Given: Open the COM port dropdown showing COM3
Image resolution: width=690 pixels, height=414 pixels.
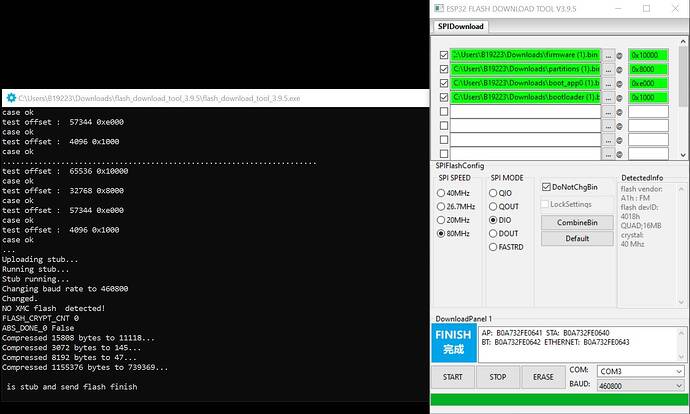Looking at the screenshot, I should tap(640, 371).
